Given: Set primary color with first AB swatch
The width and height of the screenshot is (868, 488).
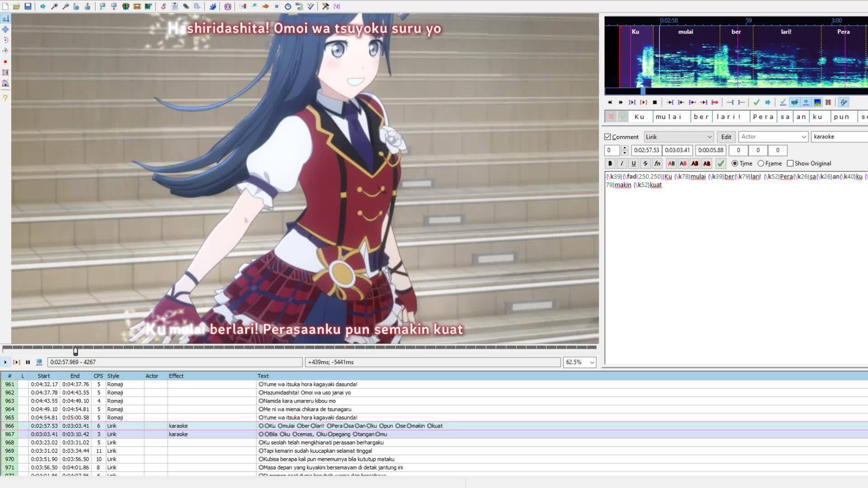Looking at the screenshot, I should click(671, 164).
